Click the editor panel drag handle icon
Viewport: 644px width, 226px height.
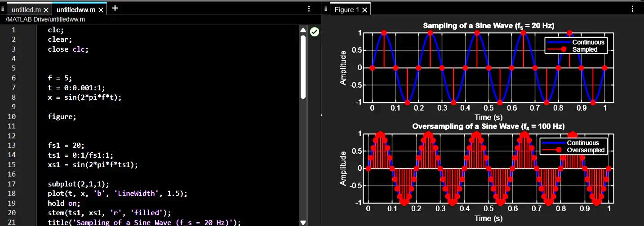coord(3,9)
